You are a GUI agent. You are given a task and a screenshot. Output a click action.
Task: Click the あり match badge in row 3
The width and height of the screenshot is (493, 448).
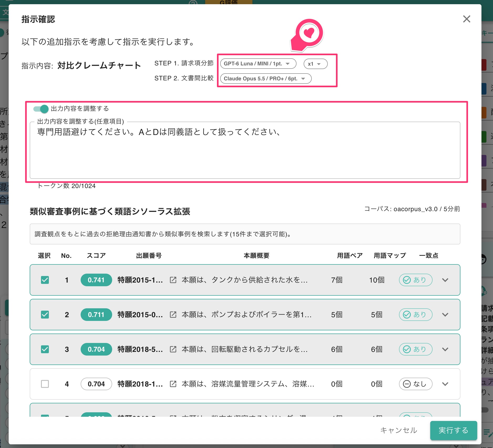(x=416, y=349)
